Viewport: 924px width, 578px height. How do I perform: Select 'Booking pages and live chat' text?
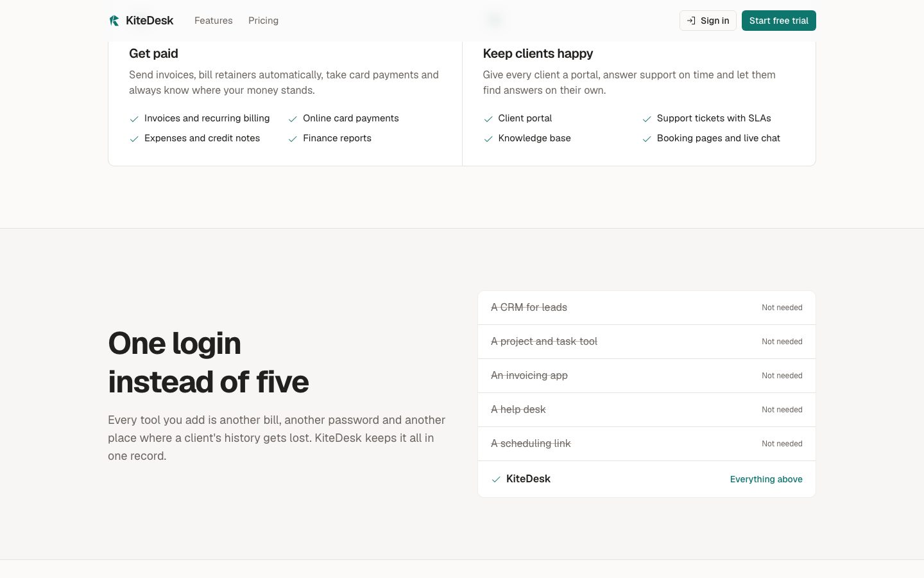pos(719,138)
